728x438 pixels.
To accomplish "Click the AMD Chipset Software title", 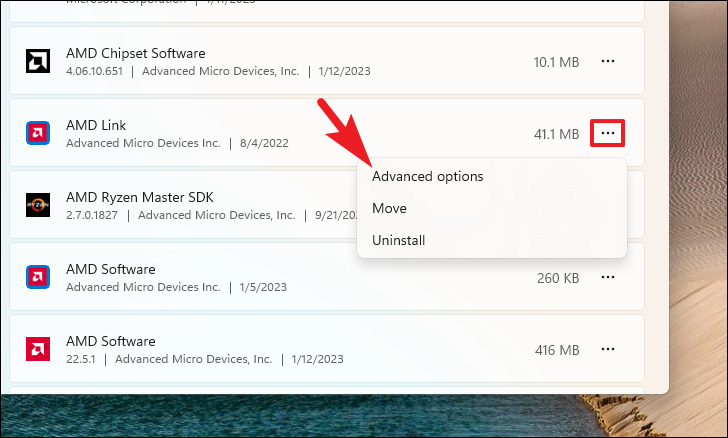I will pos(136,53).
